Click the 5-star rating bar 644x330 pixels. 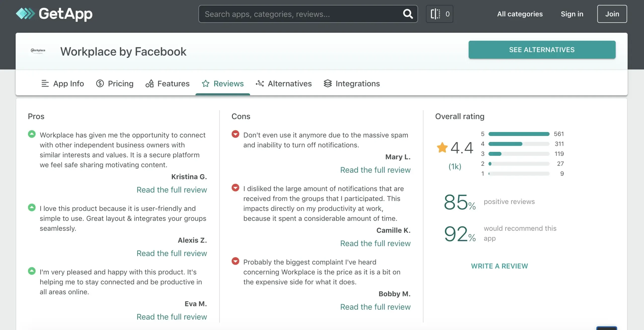[519, 134]
